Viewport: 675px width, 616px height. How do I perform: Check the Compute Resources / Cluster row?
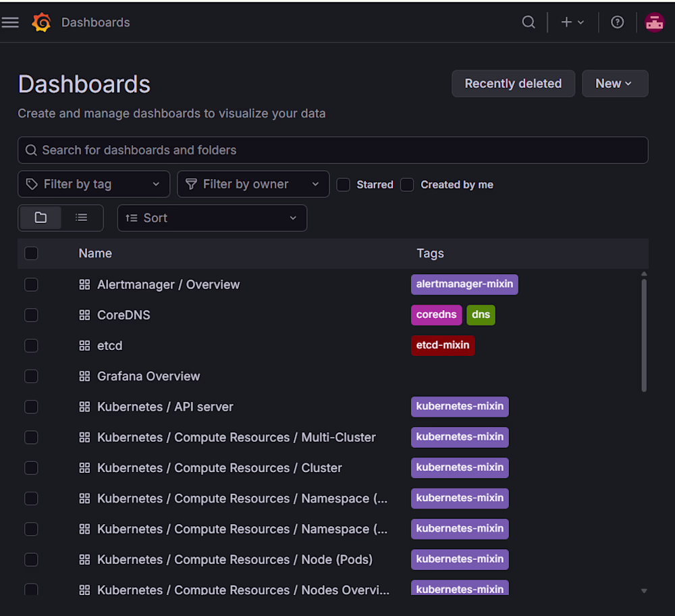point(31,468)
